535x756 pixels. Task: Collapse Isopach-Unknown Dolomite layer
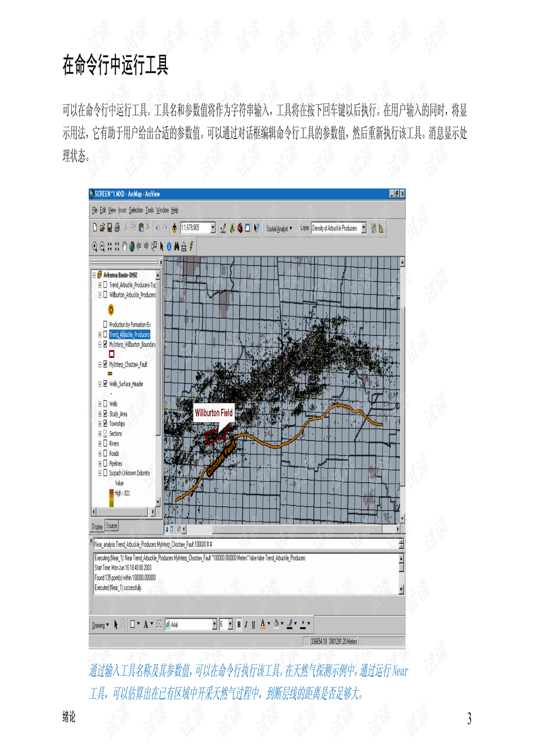click(100, 473)
